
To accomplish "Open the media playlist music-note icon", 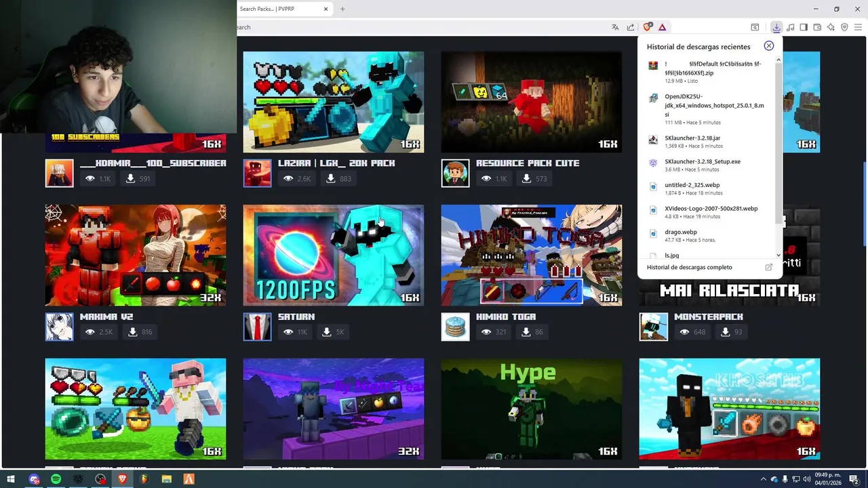I will click(790, 27).
